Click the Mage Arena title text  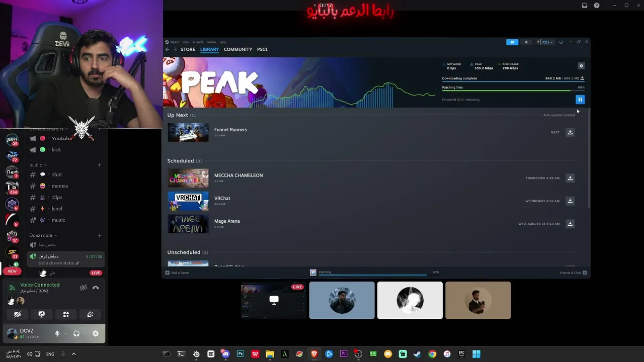pyautogui.click(x=227, y=221)
